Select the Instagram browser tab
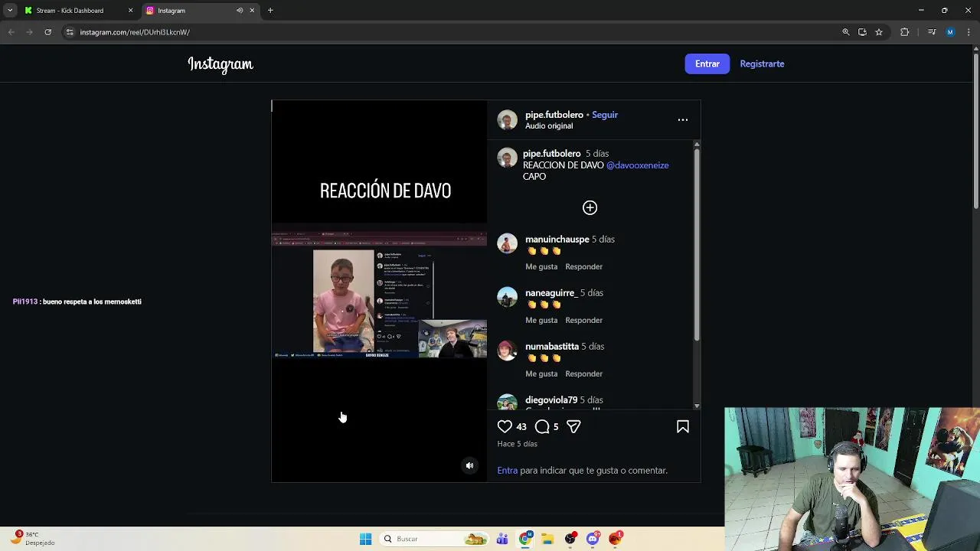This screenshot has height=551, width=980. (x=201, y=11)
